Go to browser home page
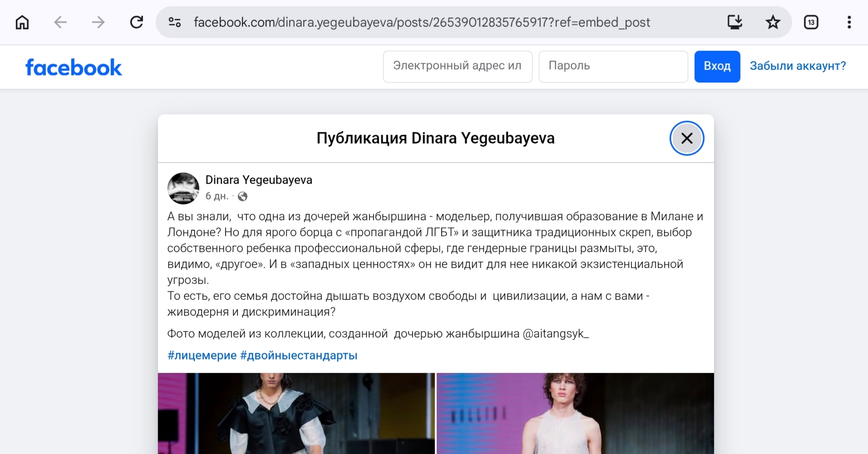The height and width of the screenshot is (454, 868). click(22, 22)
